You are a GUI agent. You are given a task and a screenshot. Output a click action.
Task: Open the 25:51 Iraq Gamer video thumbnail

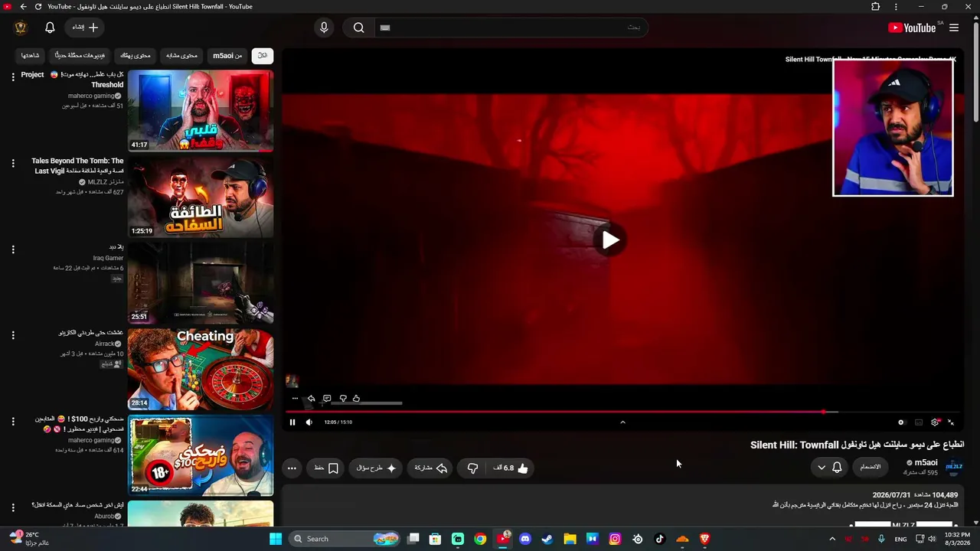point(201,283)
